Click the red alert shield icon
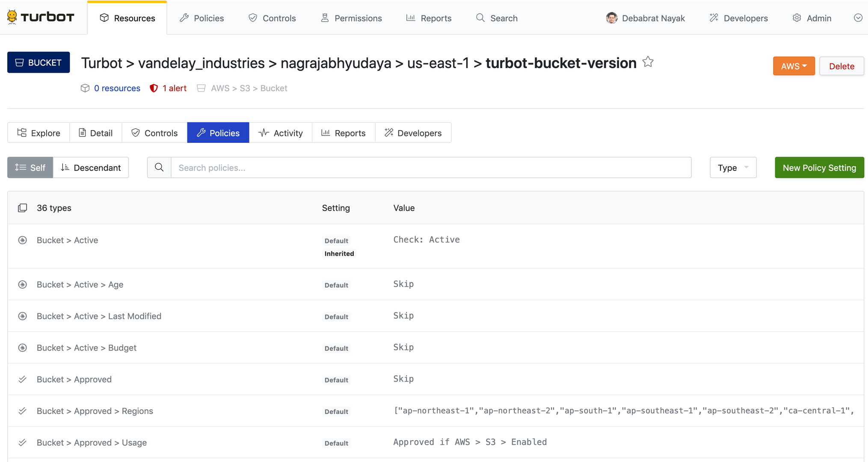 (154, 88)
